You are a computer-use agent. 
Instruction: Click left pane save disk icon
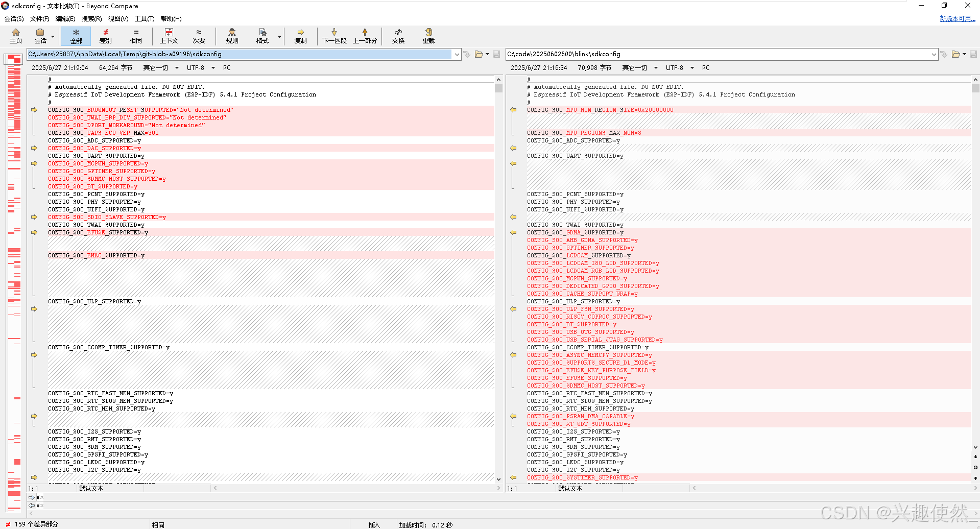(x=496, y=54)
